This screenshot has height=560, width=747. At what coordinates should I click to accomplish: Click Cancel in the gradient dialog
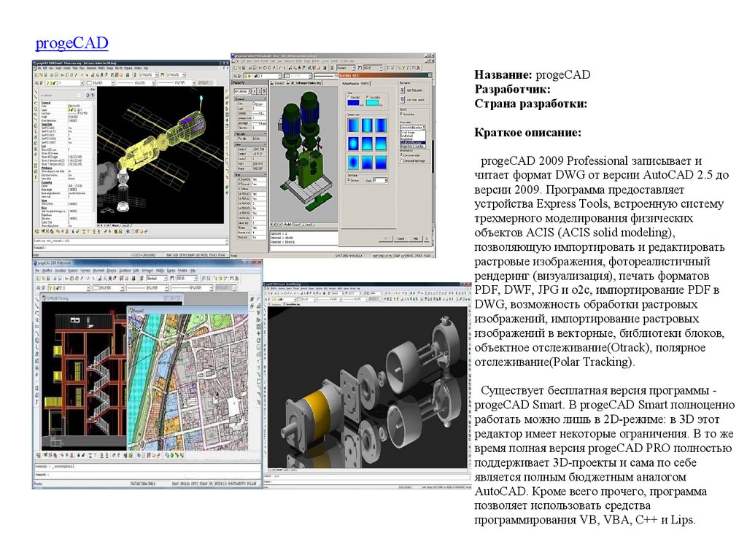pos(400,238)
